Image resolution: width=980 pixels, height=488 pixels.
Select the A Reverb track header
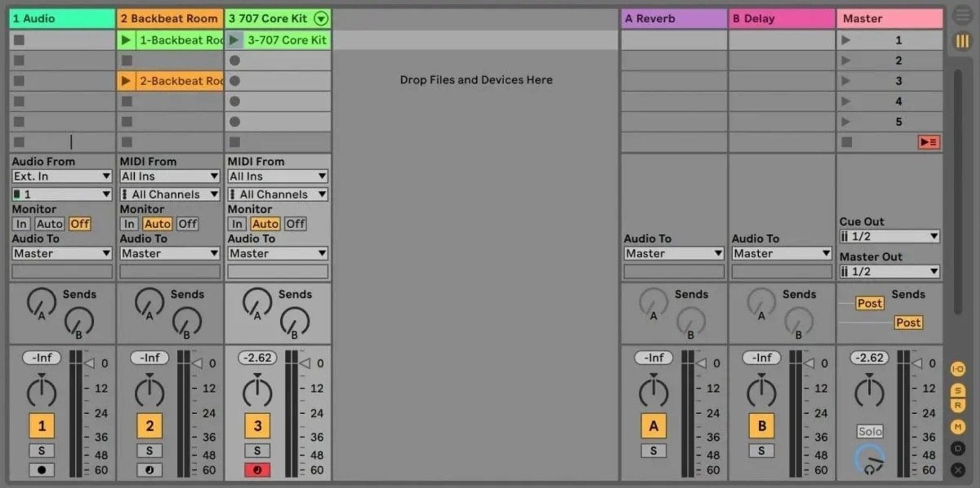pos(673,18)
